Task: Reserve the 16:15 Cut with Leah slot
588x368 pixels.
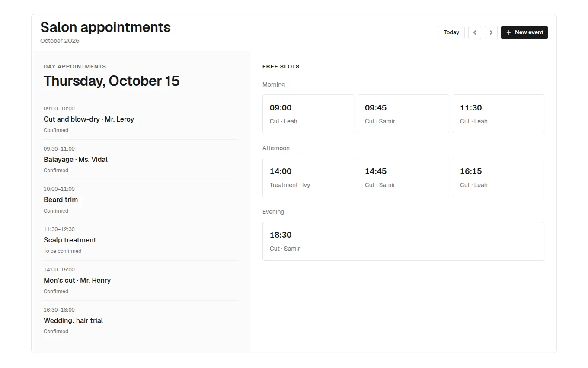Action: pos(499,178)
